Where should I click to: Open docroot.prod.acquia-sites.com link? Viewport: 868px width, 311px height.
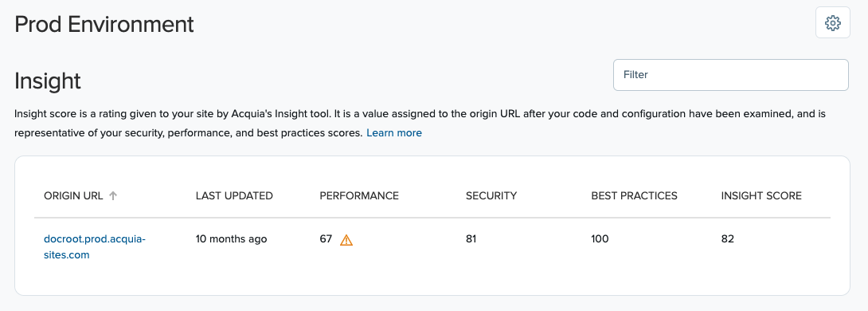(x=95, y=247)
